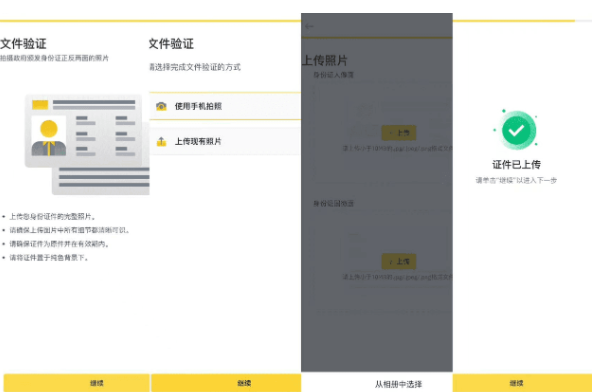592x392 pixels.
Task: Select the 上传现有照片 upload icon
Action: click(x=161, y=142)
